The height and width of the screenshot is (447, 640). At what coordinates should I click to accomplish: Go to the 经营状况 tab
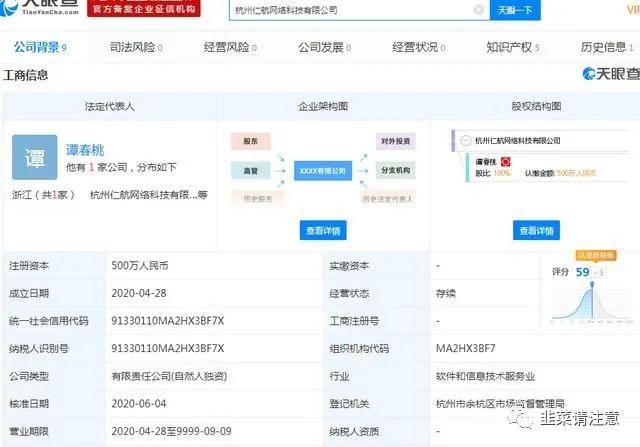(x=415, y=47)
